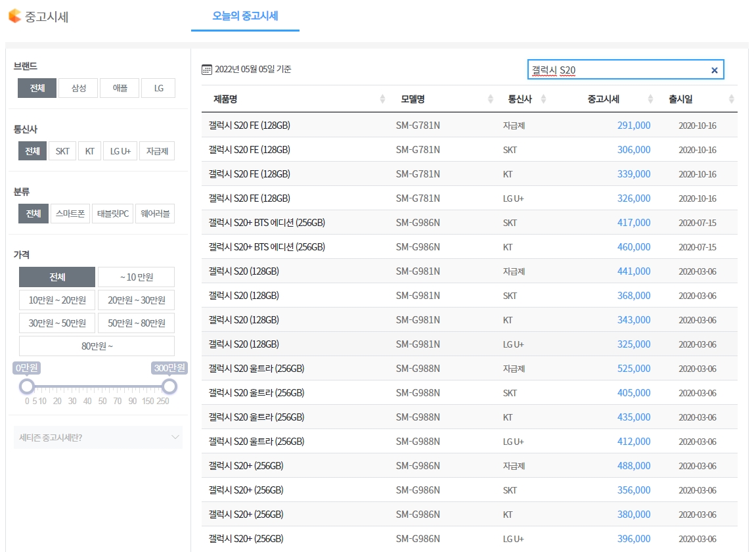
Task: Open the calendar date icon
Action: (x=207, y=70)
